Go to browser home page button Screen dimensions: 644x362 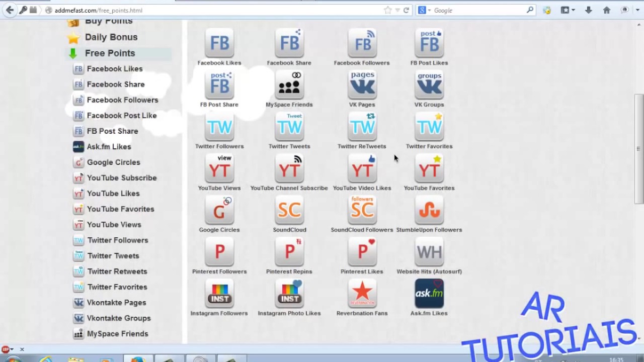coord(607,10)
